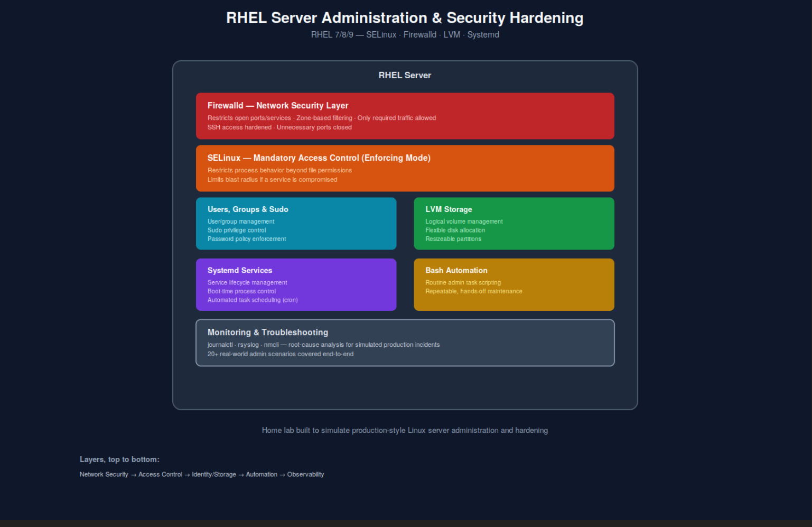The image size is (812, 527).
Task: Select the 'RHEL Server' container heading
Action: coord(405,75)
